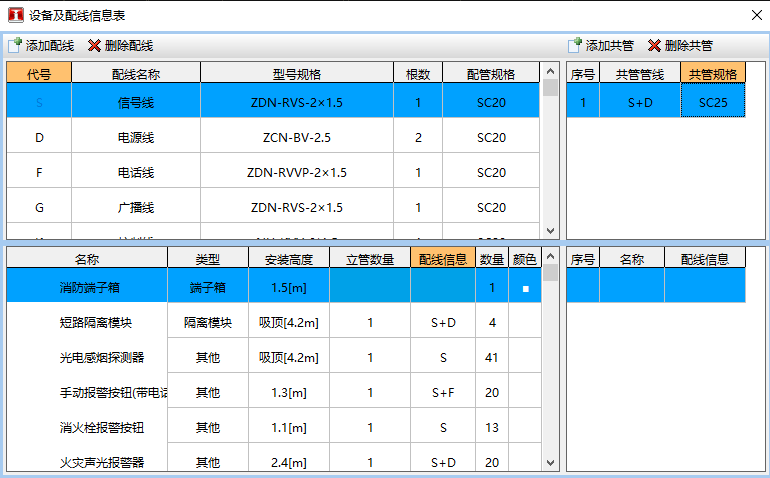Select the SC25 shared conduit spec cell
This screenshot has width=770, height=478.
pyautogui.click(x=713, y=102)
